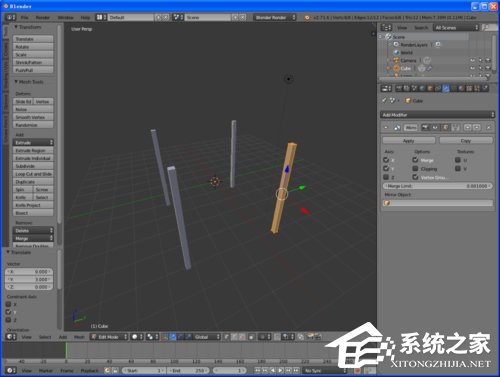Toggle Cube visibility eye in outliner
Viewport: 500px width, 377px height.
coord(473,68)
